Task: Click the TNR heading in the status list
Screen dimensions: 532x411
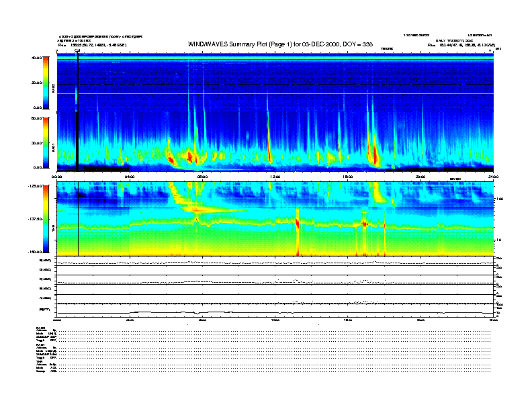Action: click(x=39, y=362)
